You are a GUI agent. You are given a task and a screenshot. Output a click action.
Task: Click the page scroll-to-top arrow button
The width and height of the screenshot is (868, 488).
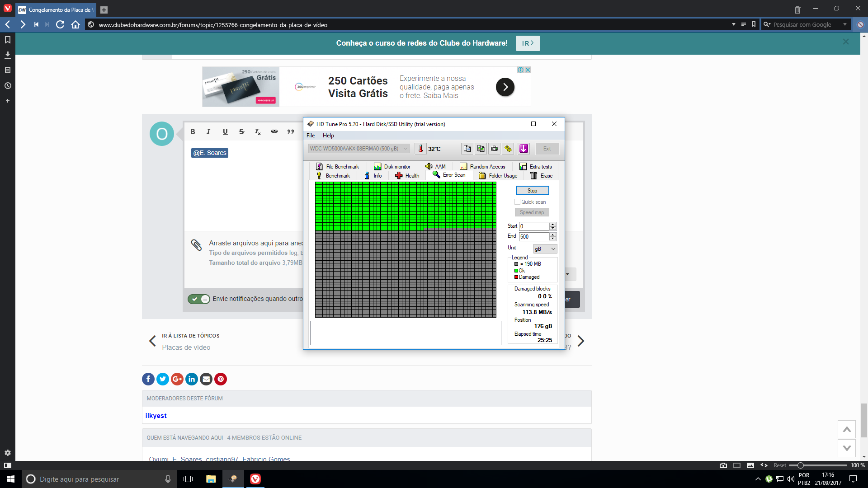847,429
